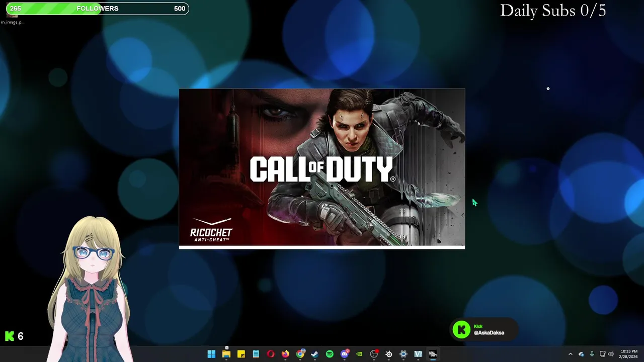Expand the hidden system tray icons

pyautogui.click(x=570, y=354)
